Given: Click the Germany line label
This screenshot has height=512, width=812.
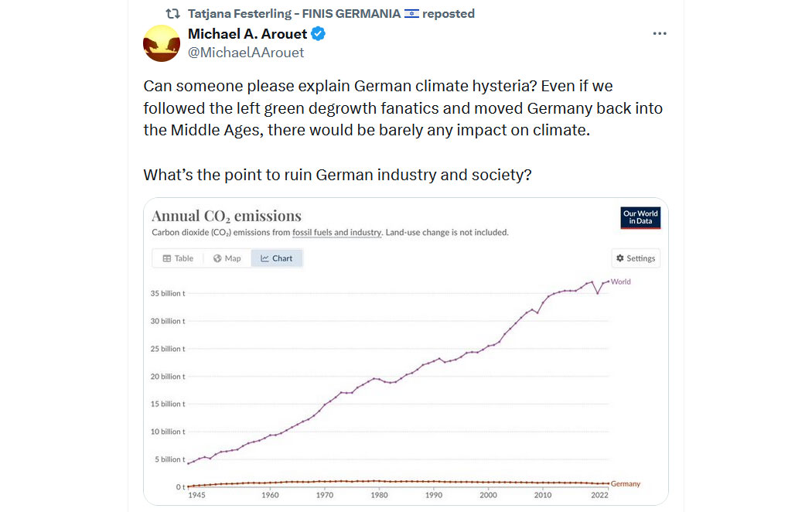Looking at the screenshot, I should (625, 483).
